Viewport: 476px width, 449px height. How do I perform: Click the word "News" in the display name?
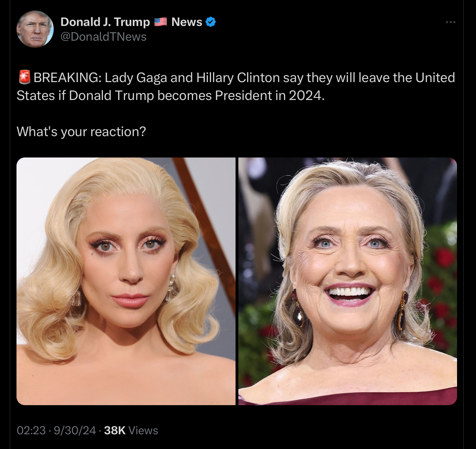tap(187, 22)
